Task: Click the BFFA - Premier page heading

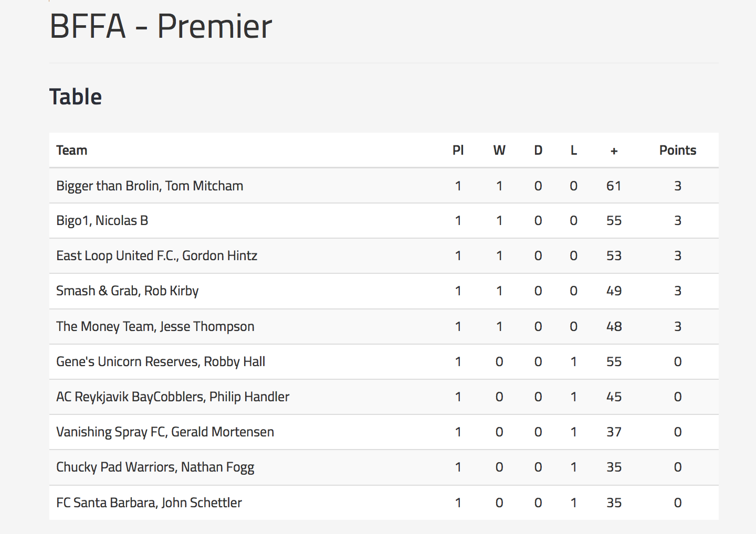Action: click(161, 26)
